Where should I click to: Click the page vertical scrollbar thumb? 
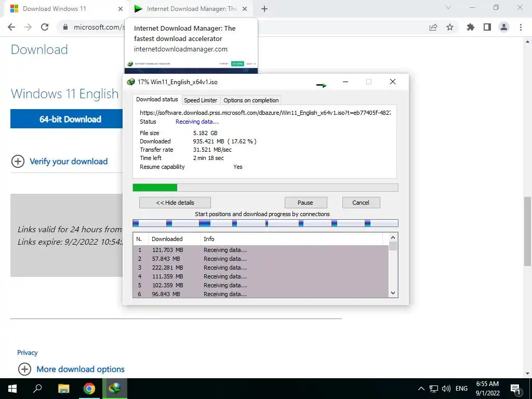click(528, 231)
